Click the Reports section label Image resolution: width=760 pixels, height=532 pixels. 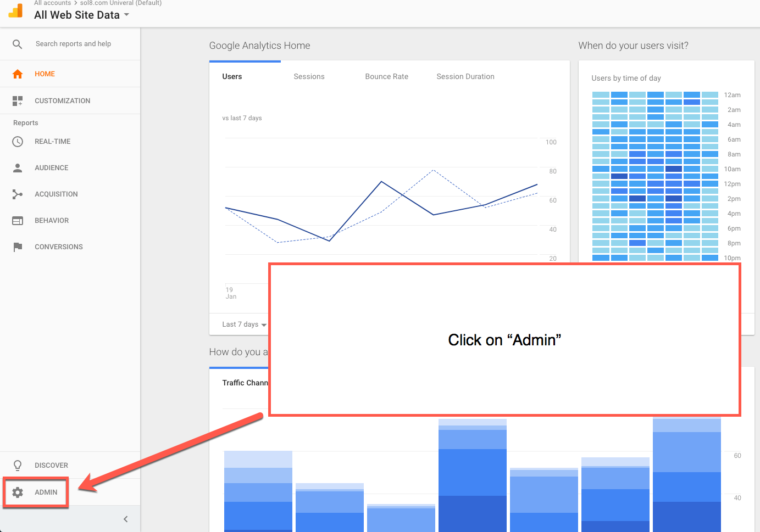point(26,123)
